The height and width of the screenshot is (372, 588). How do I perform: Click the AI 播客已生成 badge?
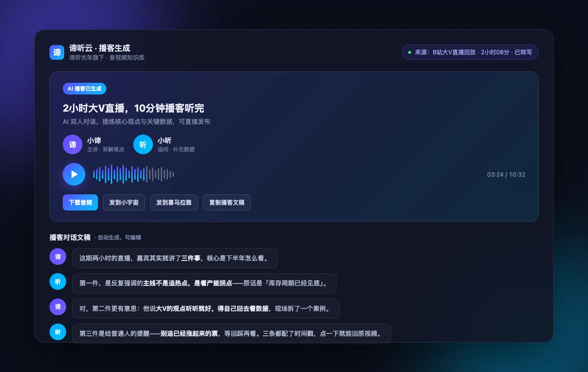tap(84, 89)
